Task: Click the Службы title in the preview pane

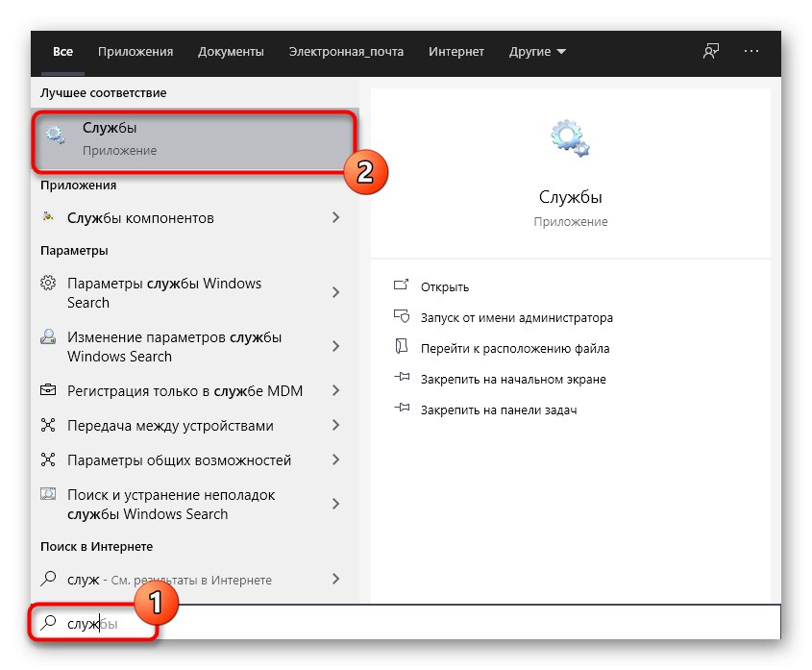Action: pyautogui.click(x=570, y=197)
